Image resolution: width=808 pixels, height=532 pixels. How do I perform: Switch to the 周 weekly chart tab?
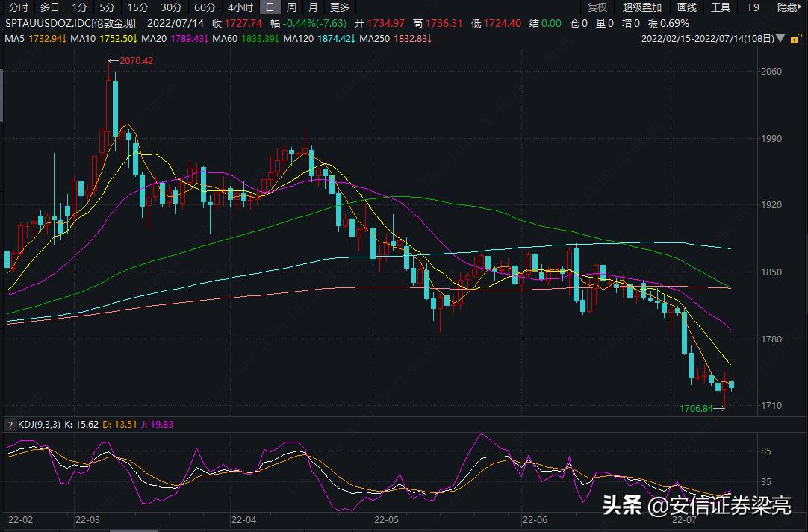pos(290,7)
